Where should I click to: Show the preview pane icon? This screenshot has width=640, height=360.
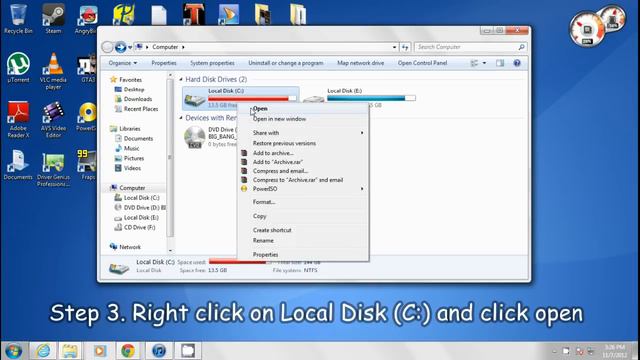point(500,63)
